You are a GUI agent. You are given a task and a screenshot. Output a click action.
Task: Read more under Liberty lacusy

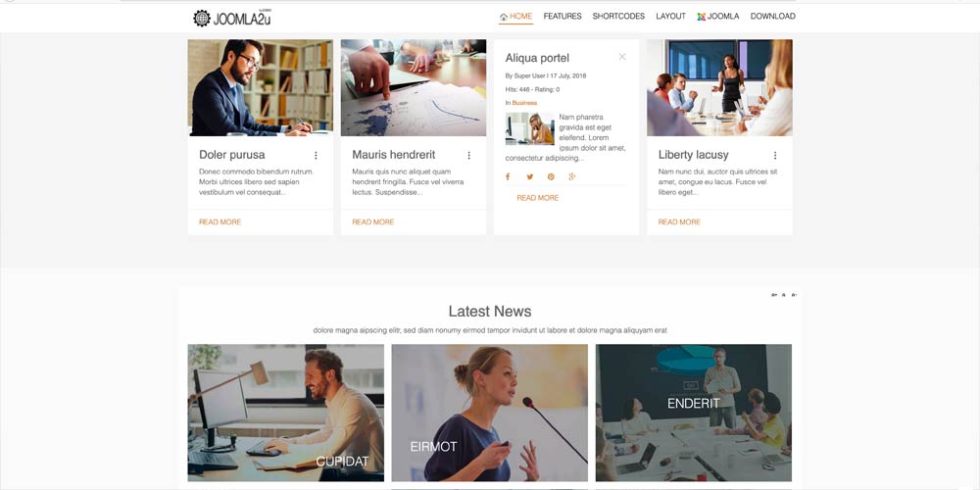[x=679, y=221]
